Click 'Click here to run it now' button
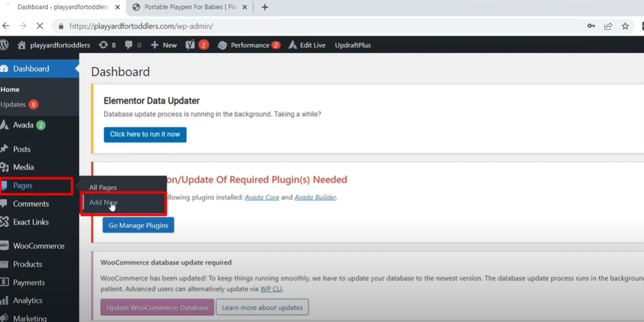This screenshot has height=322, width=644. pos(145,135)
